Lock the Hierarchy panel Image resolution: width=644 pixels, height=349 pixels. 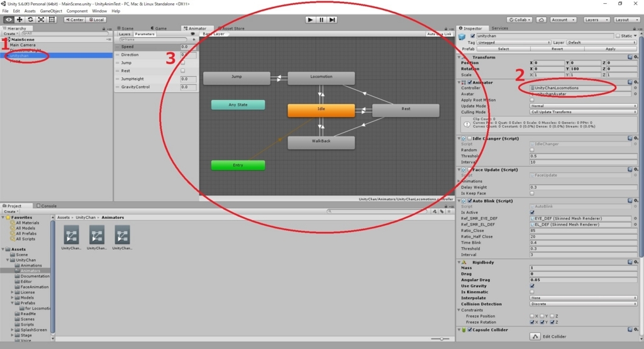104,29
